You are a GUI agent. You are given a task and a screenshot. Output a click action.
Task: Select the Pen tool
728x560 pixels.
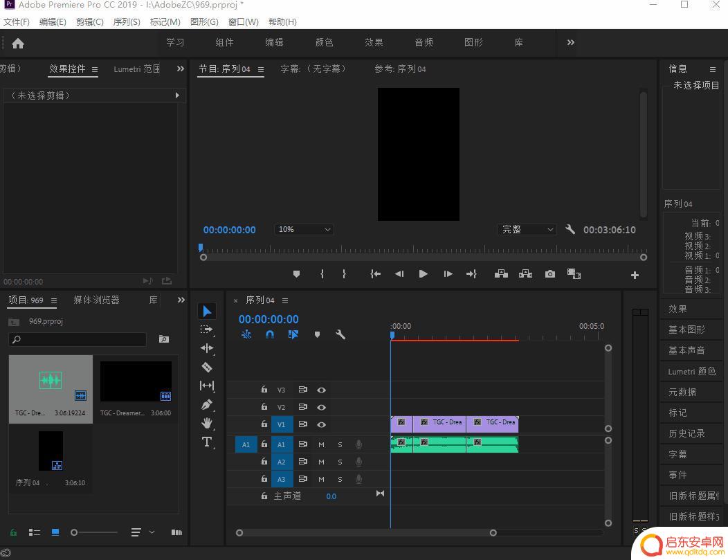pyautogui.click(x=207, y=404)
